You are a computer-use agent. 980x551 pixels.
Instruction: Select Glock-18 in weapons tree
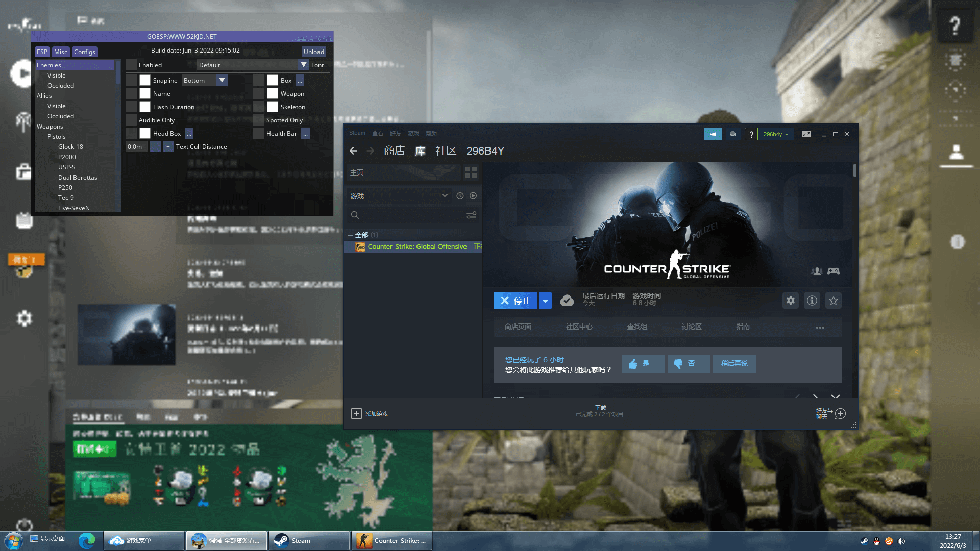70,146
